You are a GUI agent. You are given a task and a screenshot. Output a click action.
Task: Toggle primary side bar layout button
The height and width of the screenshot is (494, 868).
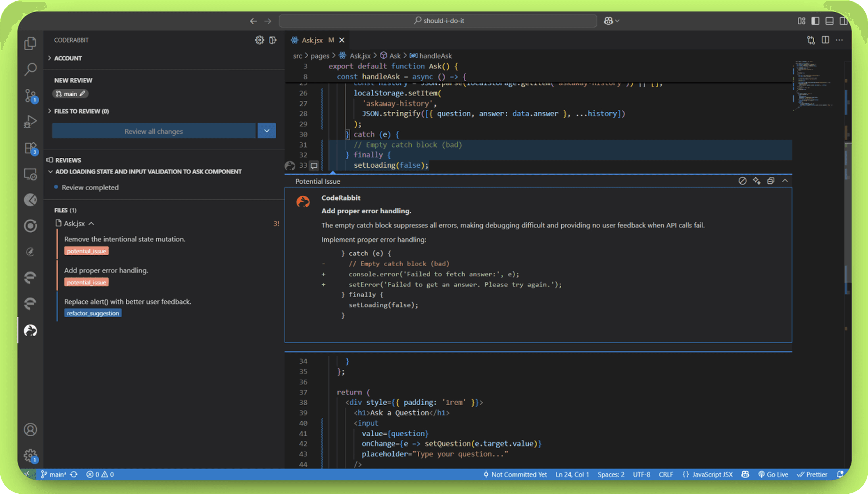pyautogui.click(x=815, y=21)
